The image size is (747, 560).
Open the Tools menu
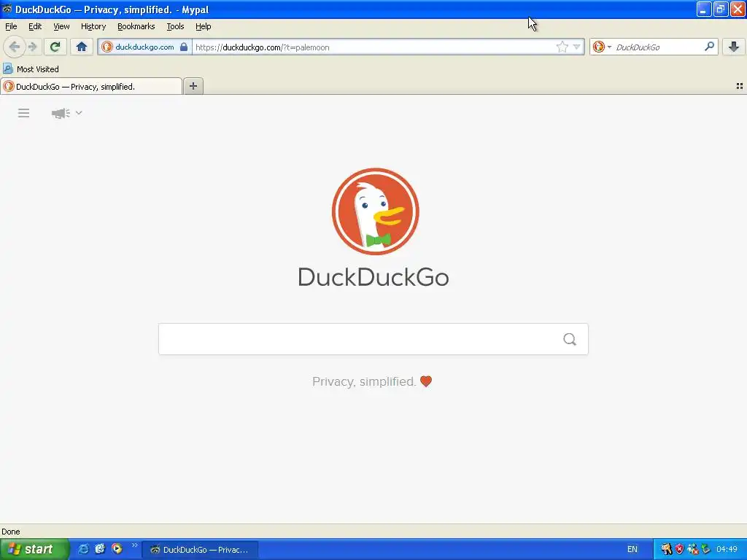[175, 26]
